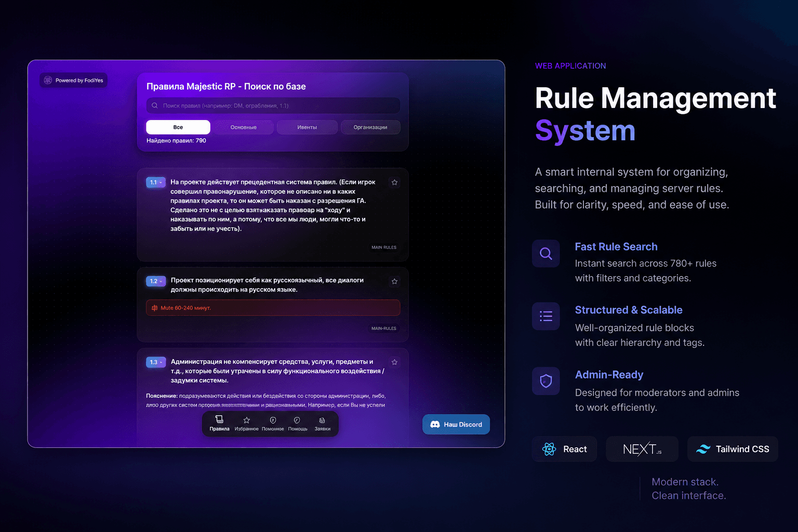Click the Найдено правил: 790 counter

176,140
